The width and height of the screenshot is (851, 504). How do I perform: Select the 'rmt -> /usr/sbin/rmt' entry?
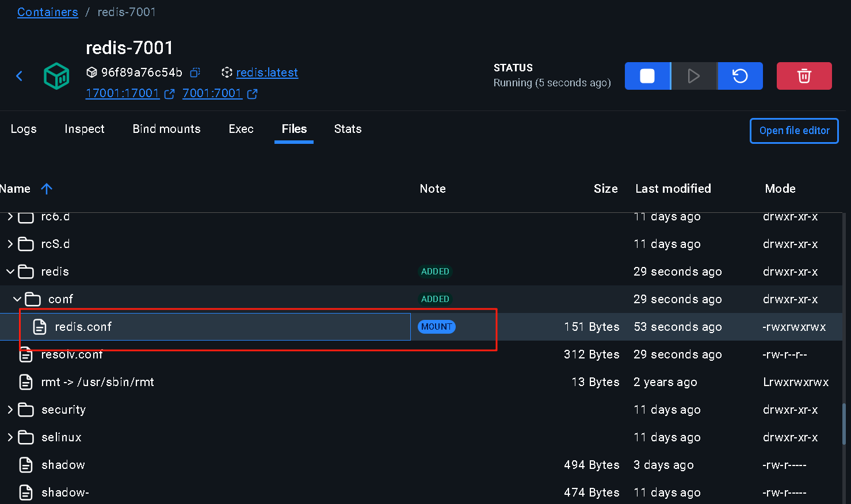98,382
